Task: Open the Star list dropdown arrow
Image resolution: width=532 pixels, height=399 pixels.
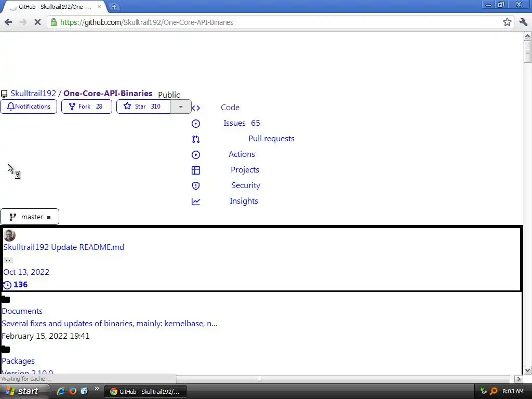Action: pos(181,107)
